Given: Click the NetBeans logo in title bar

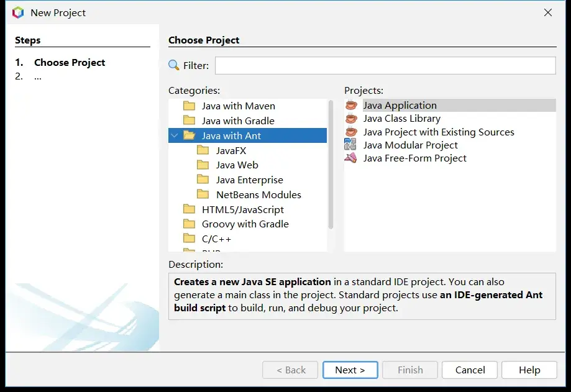Looking at the screenshot, I should pos(18,13).
